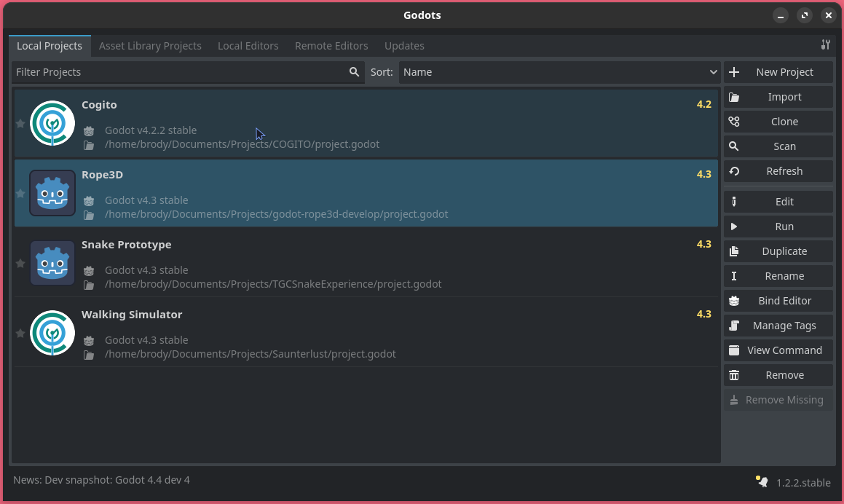Click the Godot editor icon under Cogito
The height and width of the screenshot is (504, 844).
89,131
